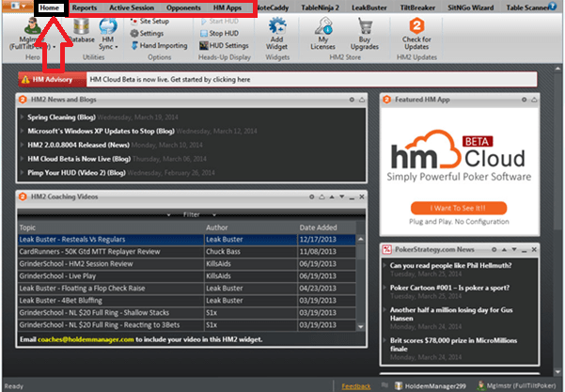The height and width of the screenshot is (392, 565).
Task: Expand HM Cloud Beta is Now Live entry
Action: 22,159
